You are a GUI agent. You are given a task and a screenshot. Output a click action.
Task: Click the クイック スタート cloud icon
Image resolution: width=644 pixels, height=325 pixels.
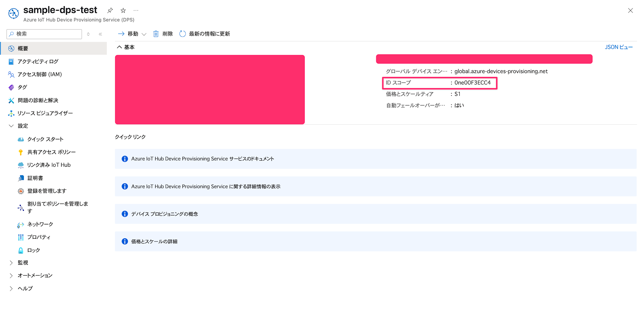[21, 139]
